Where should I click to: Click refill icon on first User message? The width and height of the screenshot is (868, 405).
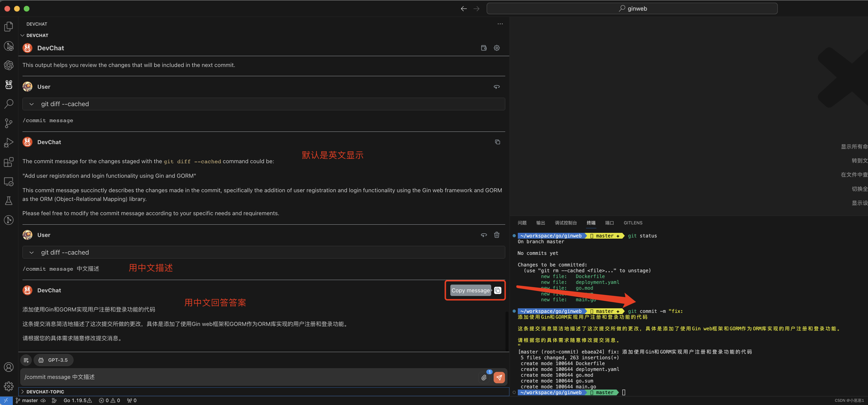pyautogui.click(x=497, y=87)
